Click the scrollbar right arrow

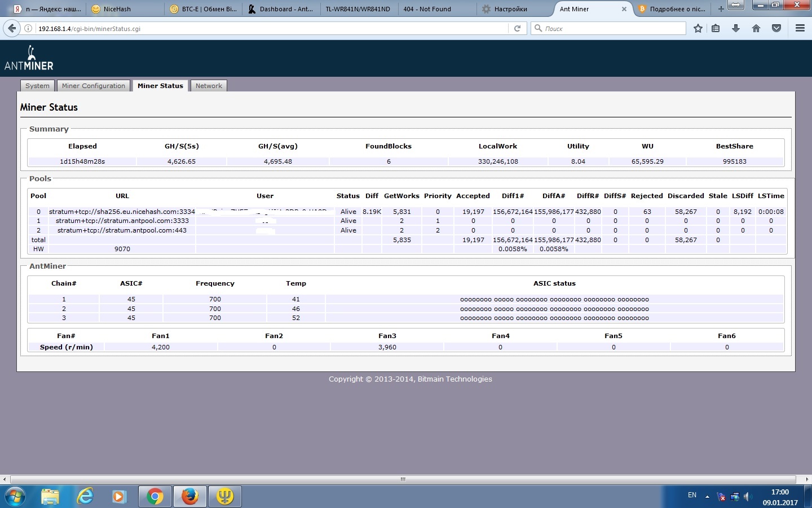click(x=806, y=479)
